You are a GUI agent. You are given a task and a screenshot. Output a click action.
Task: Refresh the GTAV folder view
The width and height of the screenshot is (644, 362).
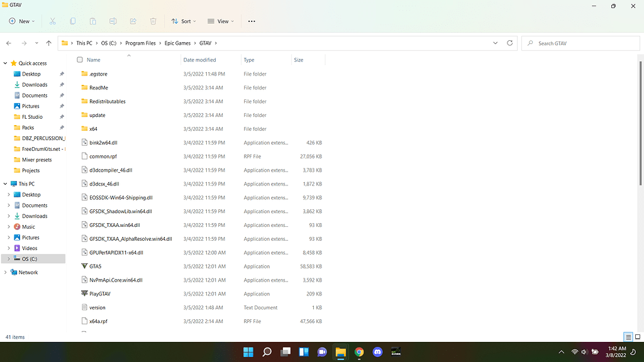tap(509, 43)
